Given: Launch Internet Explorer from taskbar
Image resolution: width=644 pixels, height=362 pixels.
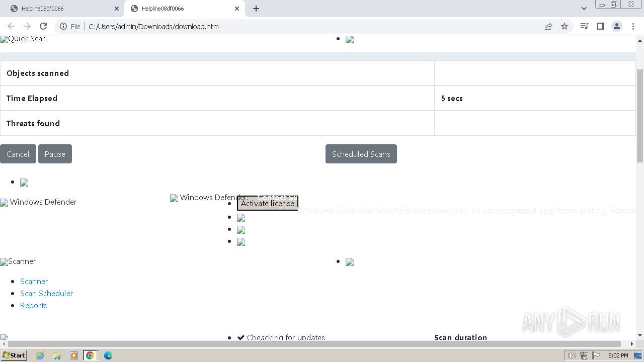Looking at the screenshot, I should pos(40,355).
